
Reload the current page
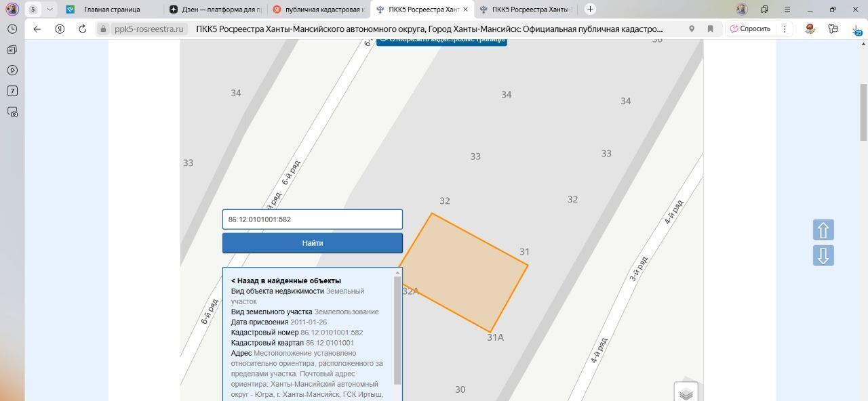click(82, 29)
